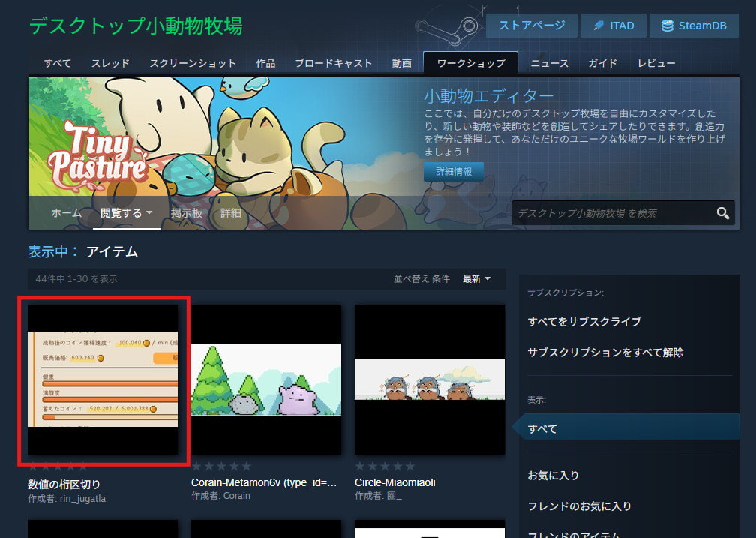Open the Corain-Metamon6v item thumbnail
This screenshot has height=538, width=756.
click(x=266, y=379)
